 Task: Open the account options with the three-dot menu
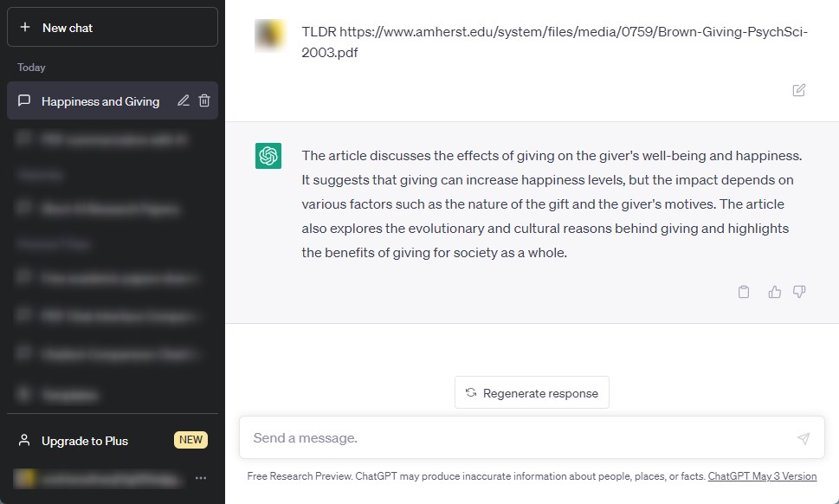coord(201,478)
